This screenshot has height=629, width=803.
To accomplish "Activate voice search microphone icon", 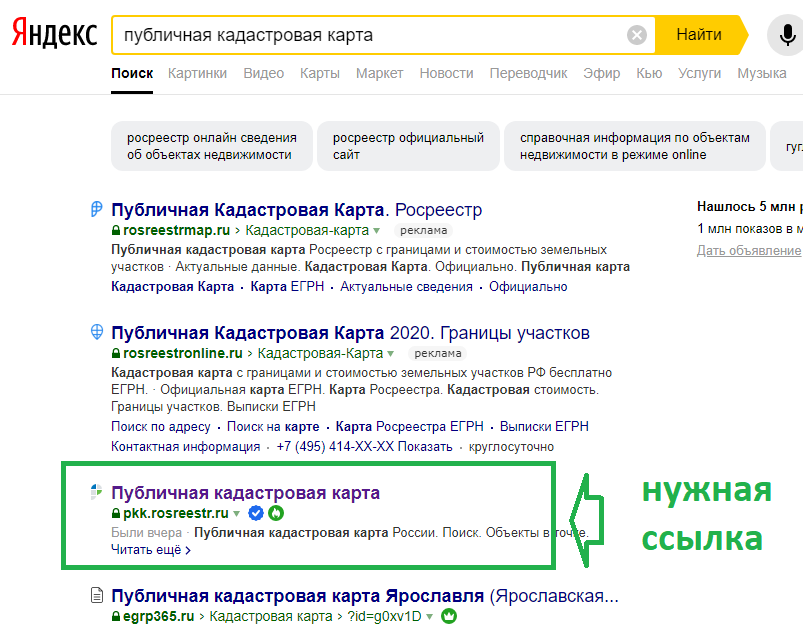I will click(787, 35).
